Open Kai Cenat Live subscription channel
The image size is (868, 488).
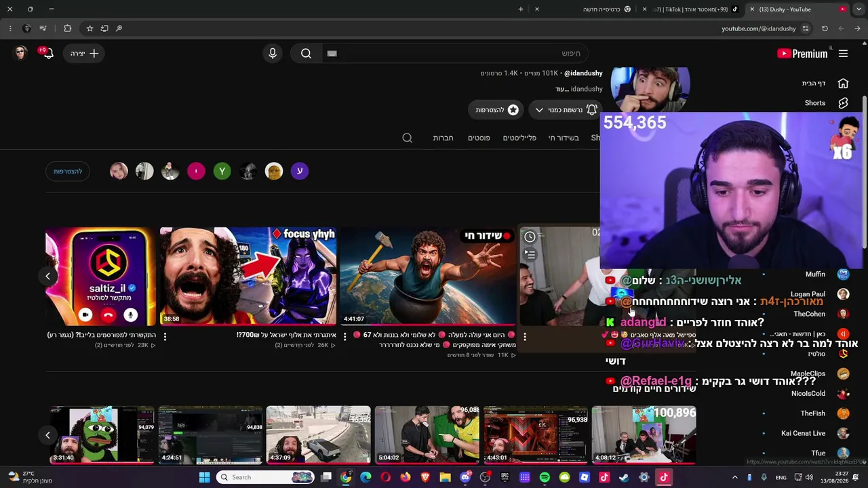point(815,433)
